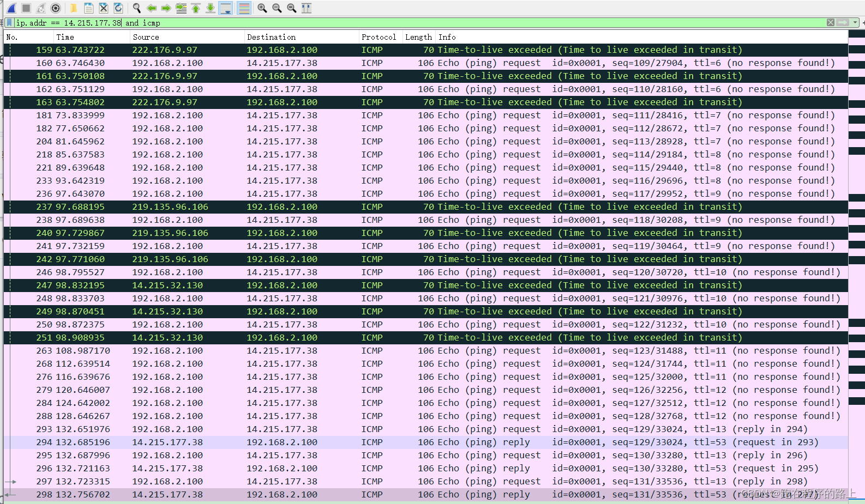
Task: Select packet 297 echo request row
Action: click(426, 482)
